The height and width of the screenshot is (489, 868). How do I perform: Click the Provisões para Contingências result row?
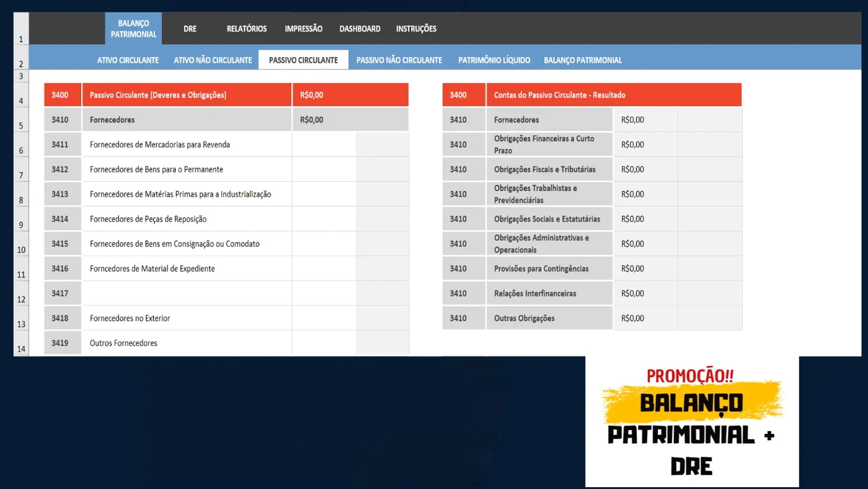pyautogui.click(x=592, y=269)
